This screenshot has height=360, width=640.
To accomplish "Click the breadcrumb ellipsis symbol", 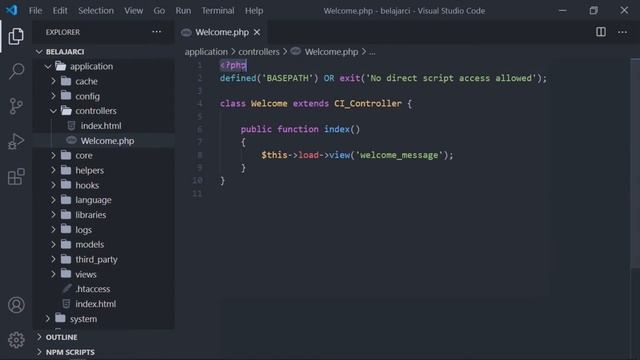I will tap(372, 52).
